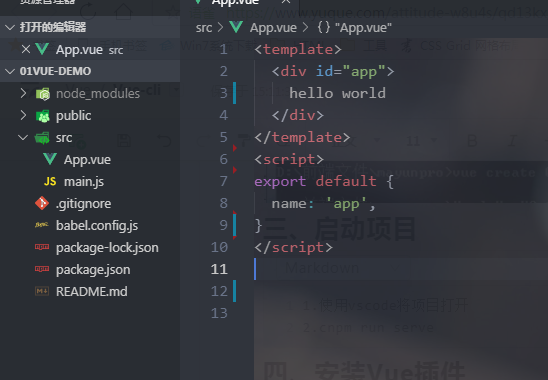Collapse the open editors section chevron
The image size is (548, 380).
(x=10, y=27)
